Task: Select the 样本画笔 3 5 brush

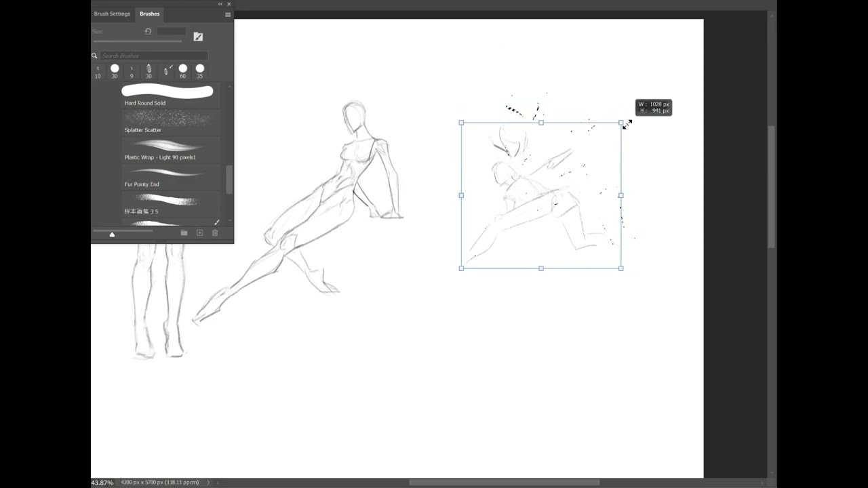Action: pos(171,203)
